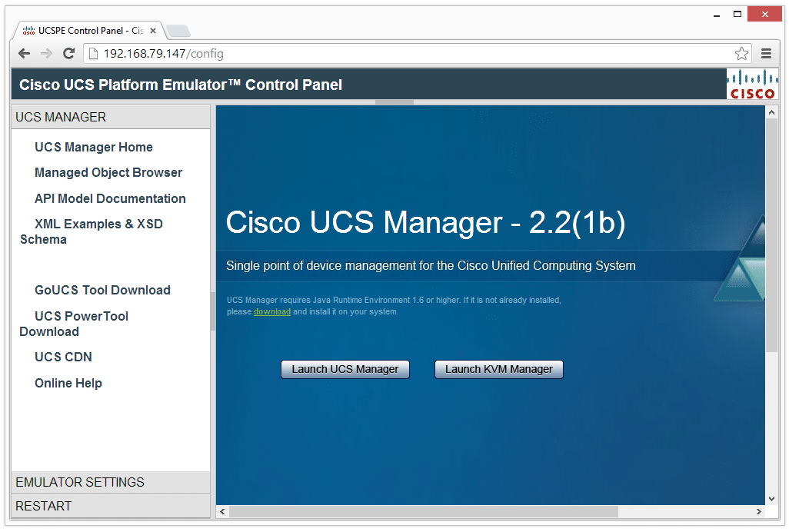This screenshot has height=532, width=789.
Task: Click the browser forward arrow icon
Action: click(46, 53)
